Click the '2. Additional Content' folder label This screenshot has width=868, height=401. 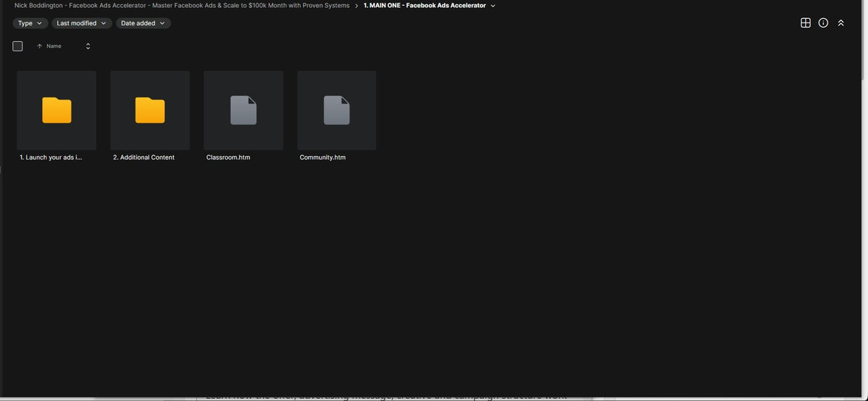point(144,158)
